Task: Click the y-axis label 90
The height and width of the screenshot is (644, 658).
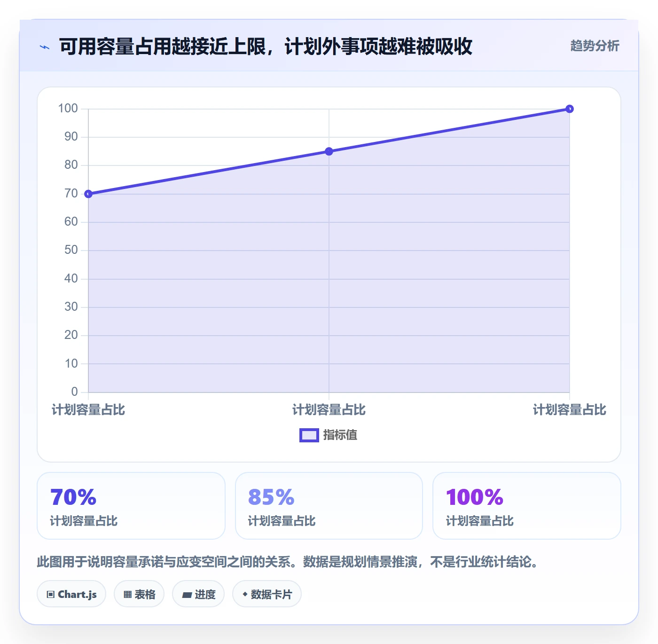Action: pos(71,137)
